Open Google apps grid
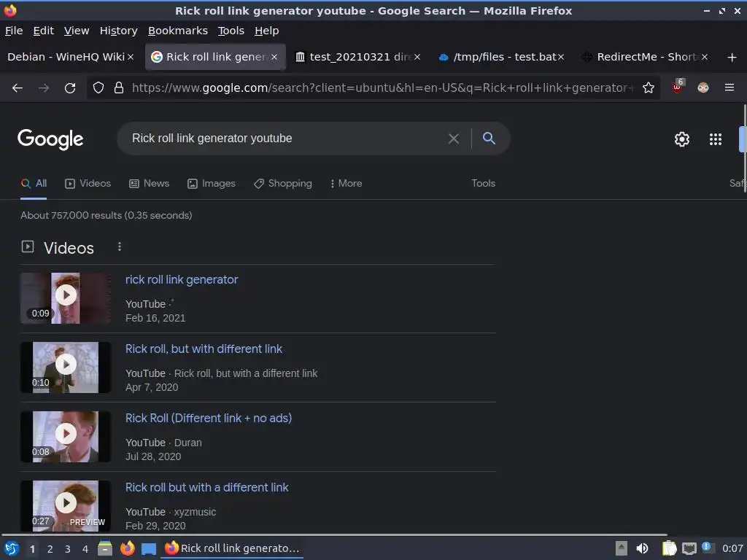Image resolution: width=747 pixels, height=560 pixels. (716, 139)
